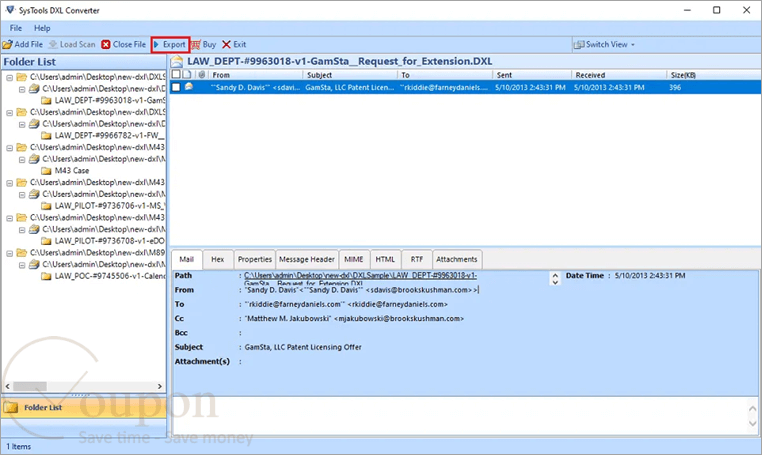Screen dimensions: 762x455
Task: Sort emails by To column header
Action: [x=445, y=75]
